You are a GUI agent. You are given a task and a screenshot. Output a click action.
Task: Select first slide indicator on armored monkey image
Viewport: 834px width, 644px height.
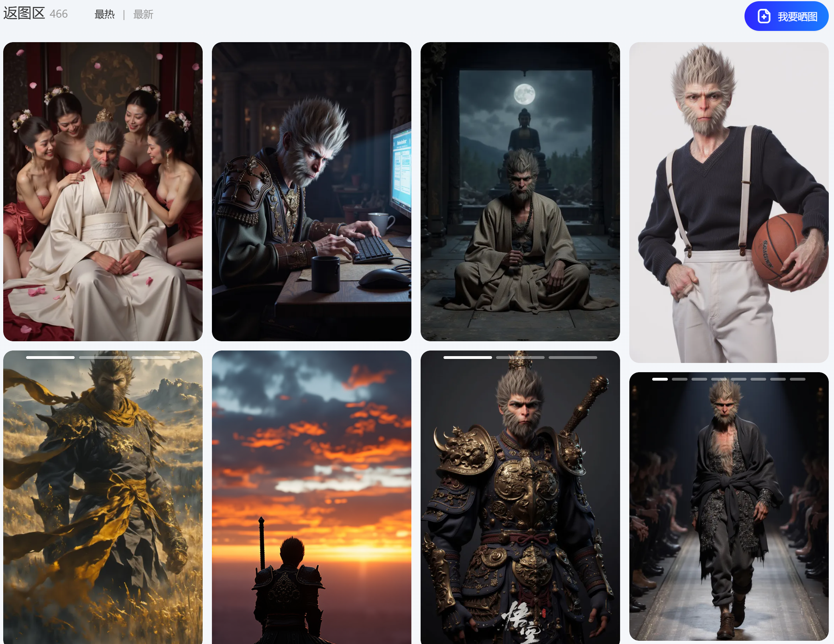tap(468, 357)
